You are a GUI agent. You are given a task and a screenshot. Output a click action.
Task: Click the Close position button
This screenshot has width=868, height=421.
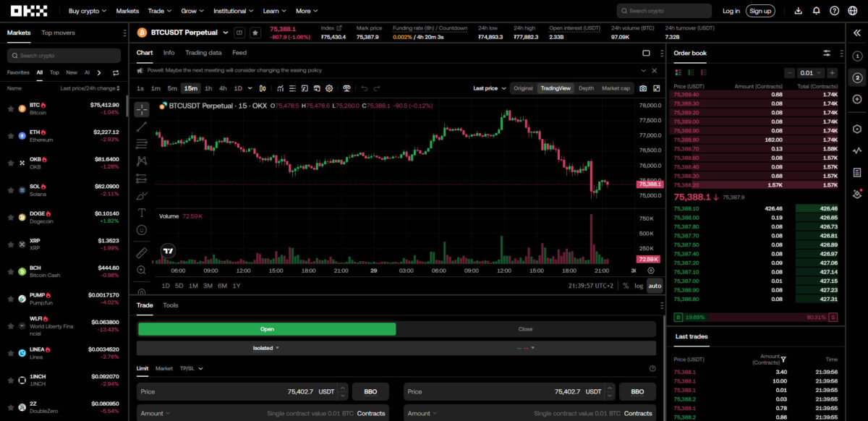click(x=526, y=328)
